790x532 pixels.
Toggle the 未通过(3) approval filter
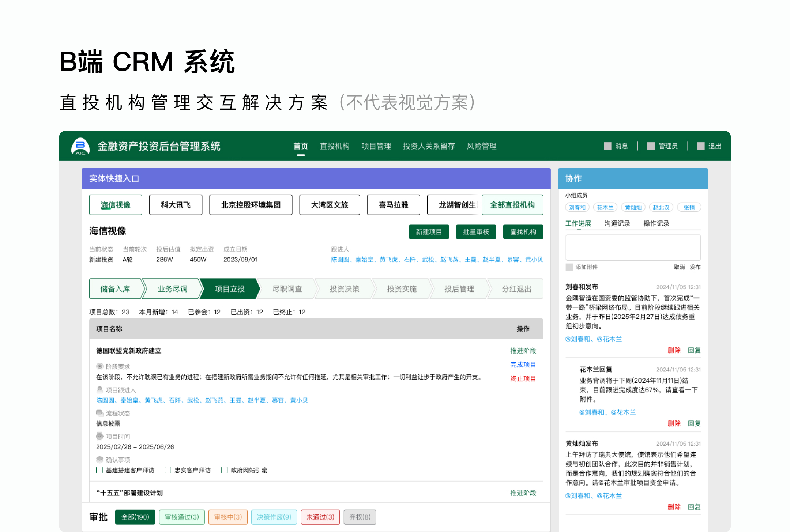point(320,517)
